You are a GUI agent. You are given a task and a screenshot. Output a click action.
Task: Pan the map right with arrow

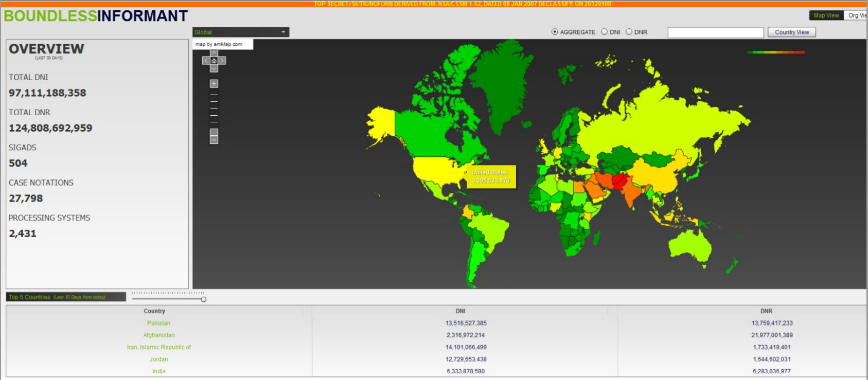coord(222,61)
